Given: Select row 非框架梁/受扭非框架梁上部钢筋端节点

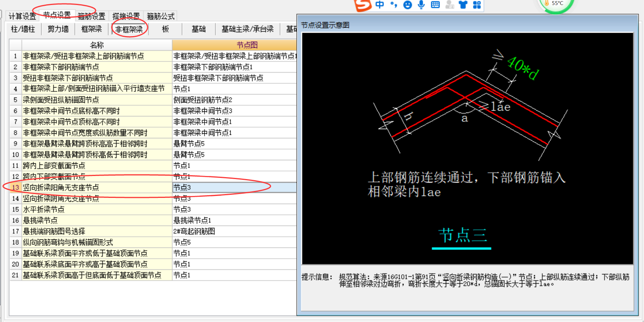Looking at the screenshot, I should (97, 56).
